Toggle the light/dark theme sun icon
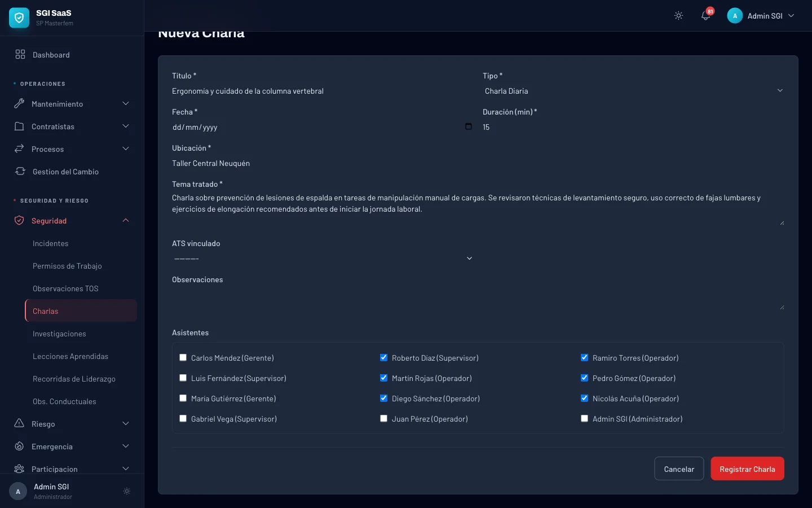The height and width of the screenshot is (508, 812). click(678, 16)
